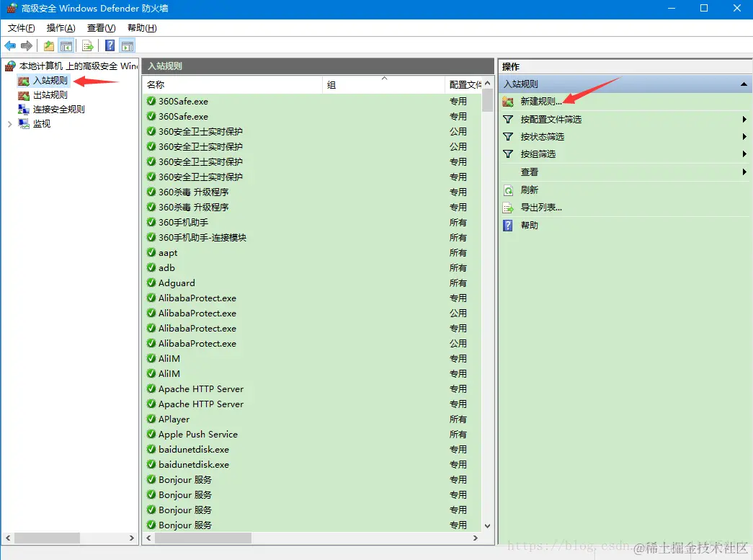The width and height of the screenshot is (753, 560).
Task: Open the 帮助(H) menu
Action: (142, 28)
